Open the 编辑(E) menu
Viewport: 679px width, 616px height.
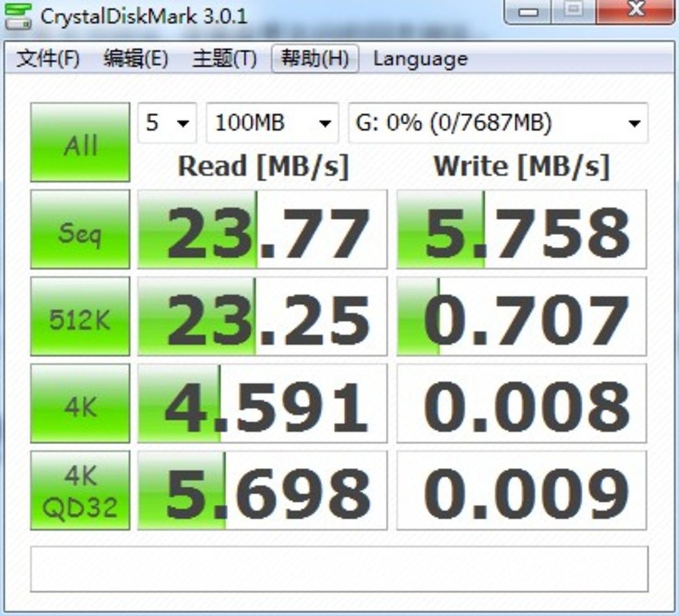136,58
